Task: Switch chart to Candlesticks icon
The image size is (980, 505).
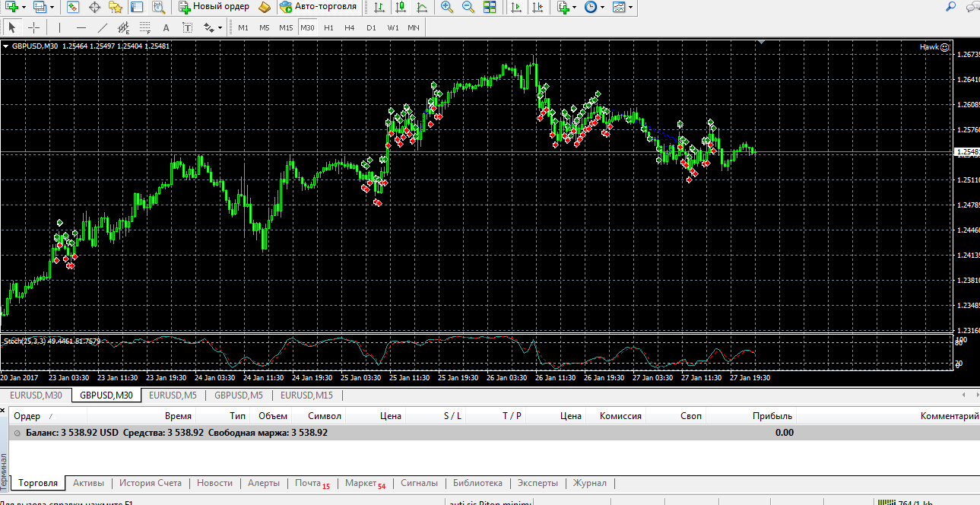Action: click(400, 7)
